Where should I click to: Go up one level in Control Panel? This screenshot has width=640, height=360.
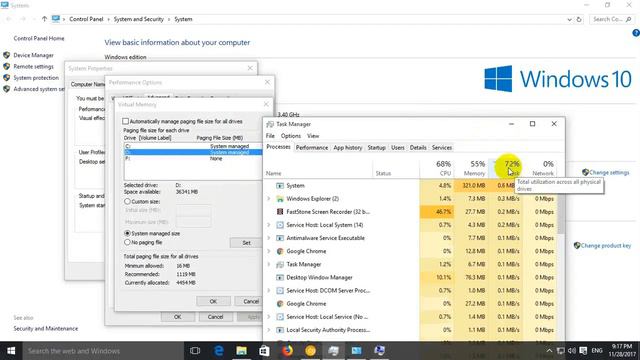pos(44,19)
